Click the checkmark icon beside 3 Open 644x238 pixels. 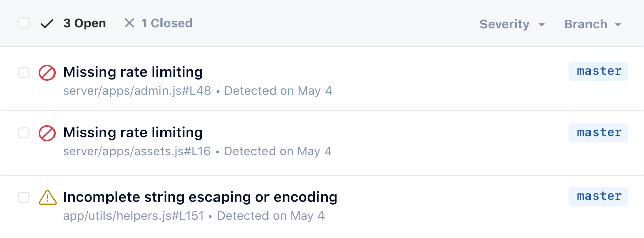[x=47, y=24]
